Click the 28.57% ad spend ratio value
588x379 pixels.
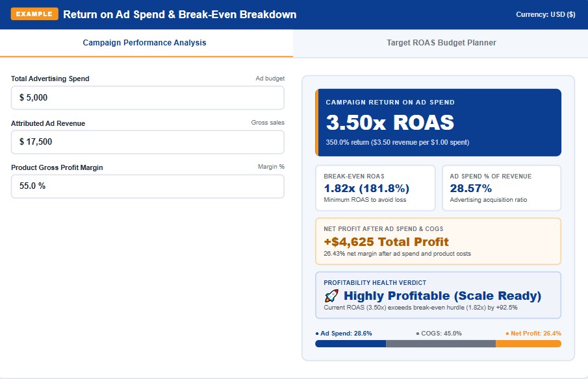coord(470,188)
